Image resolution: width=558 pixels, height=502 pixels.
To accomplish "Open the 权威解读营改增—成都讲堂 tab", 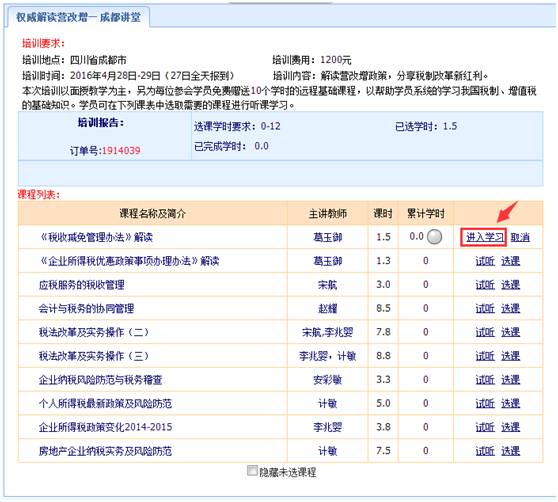I will click(78, 17).
